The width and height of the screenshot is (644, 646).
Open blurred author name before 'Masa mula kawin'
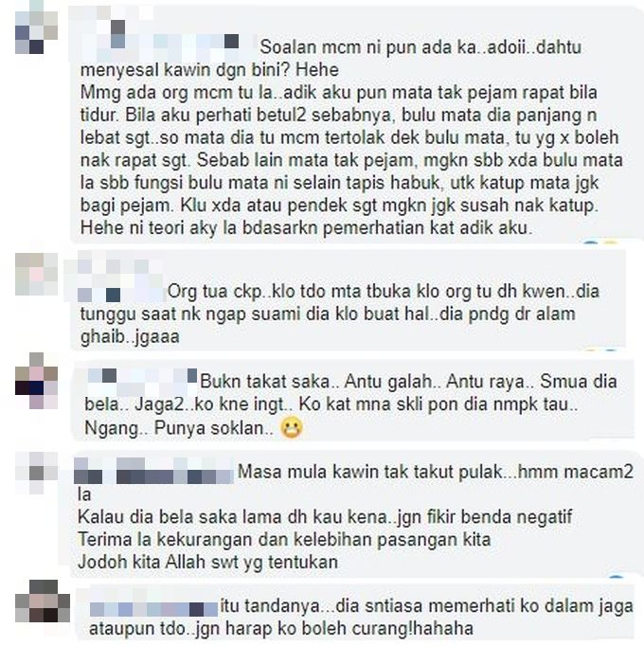(x=154, y=471)
